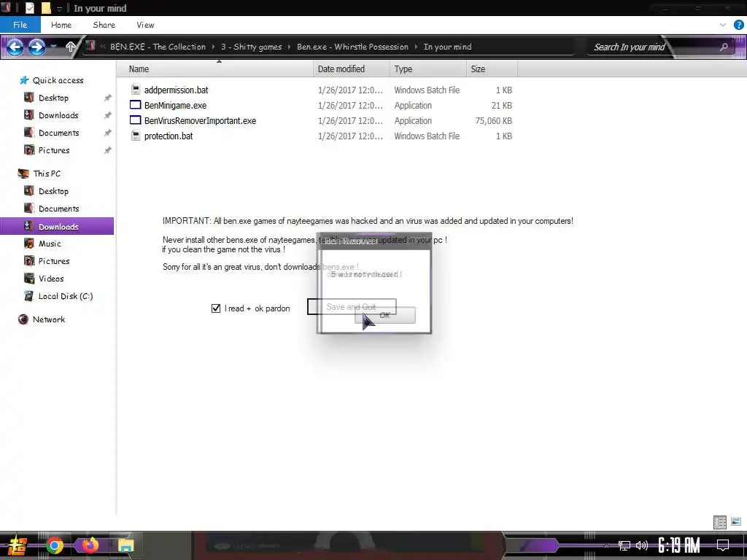Unpin Documents using its pin icon
Screen dimensions: 747x560
[x=108, y=133]
